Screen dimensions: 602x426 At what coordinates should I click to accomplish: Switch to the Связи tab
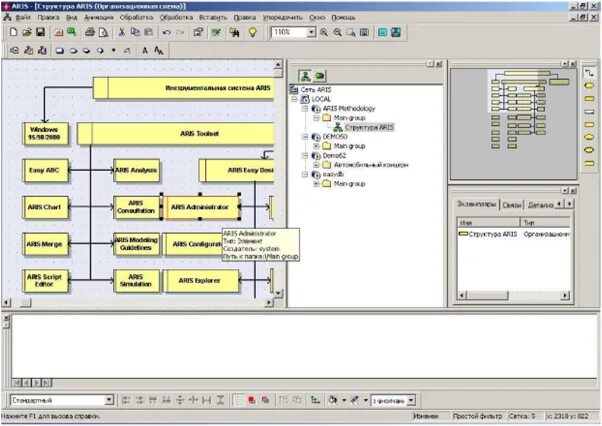pyautogui.click(x=512, y=205)
